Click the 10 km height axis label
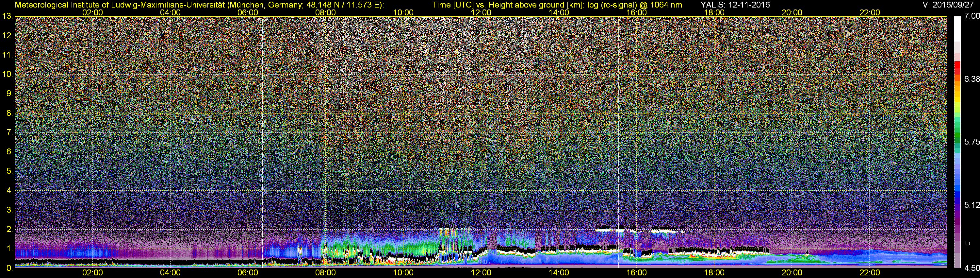This screenshot has width=980, height=278. point(7,74)
